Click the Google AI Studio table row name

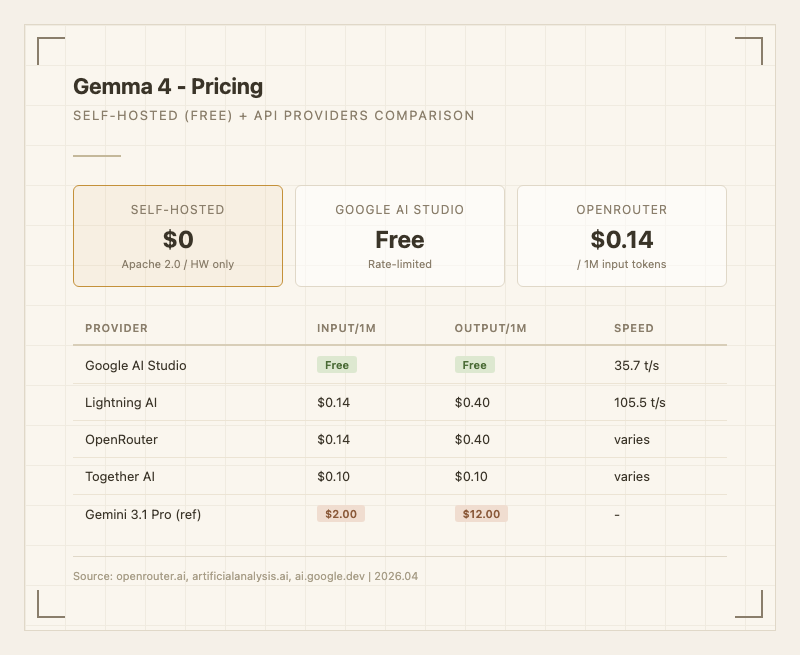tap(136, 366)
